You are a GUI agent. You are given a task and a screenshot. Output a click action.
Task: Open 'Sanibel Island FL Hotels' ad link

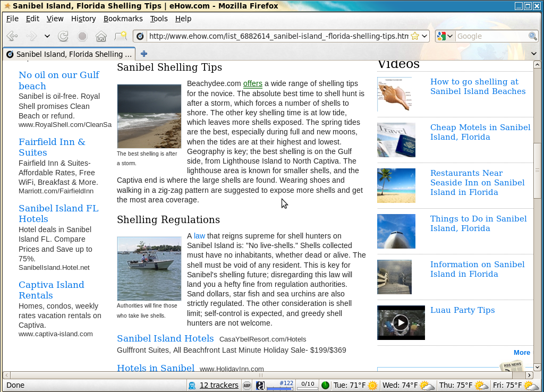pos(58,214)
